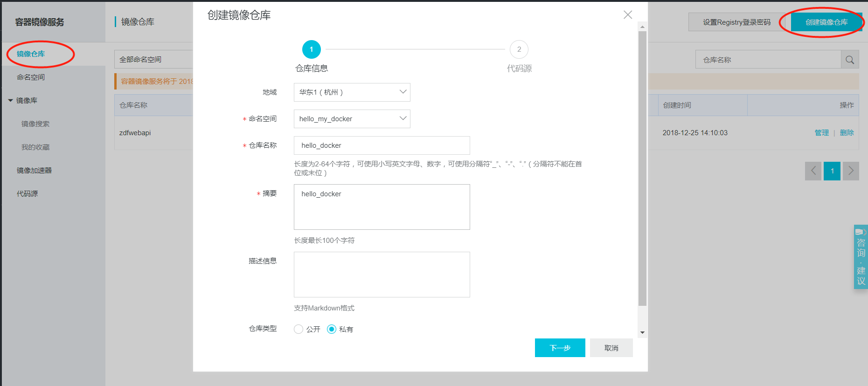Click page 1 in pagination

tap(832, 171)
